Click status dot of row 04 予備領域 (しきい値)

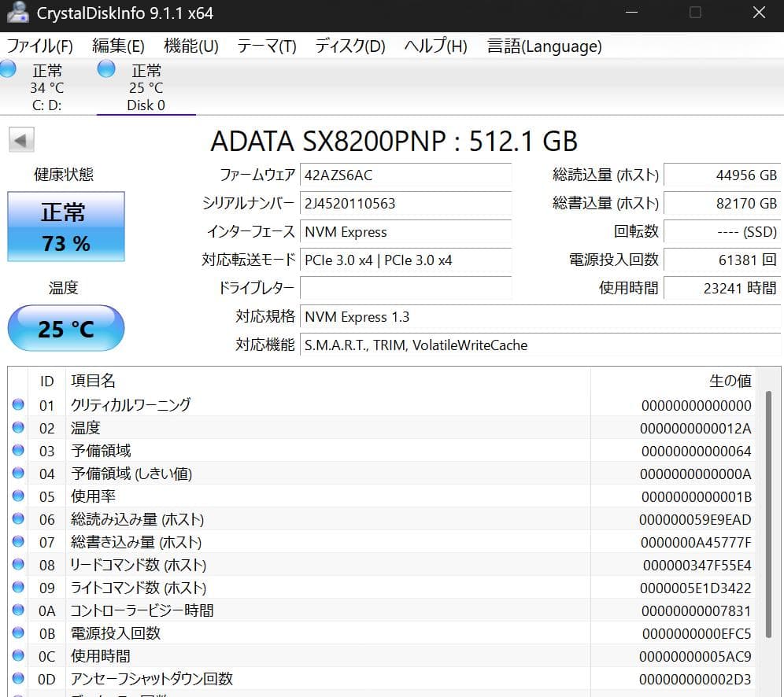(x=19, y=473)
